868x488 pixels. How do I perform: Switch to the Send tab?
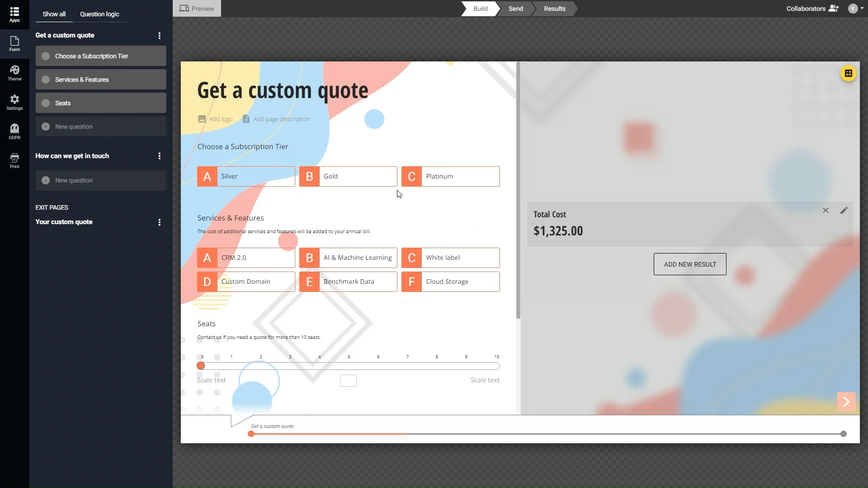pos(515,9)
